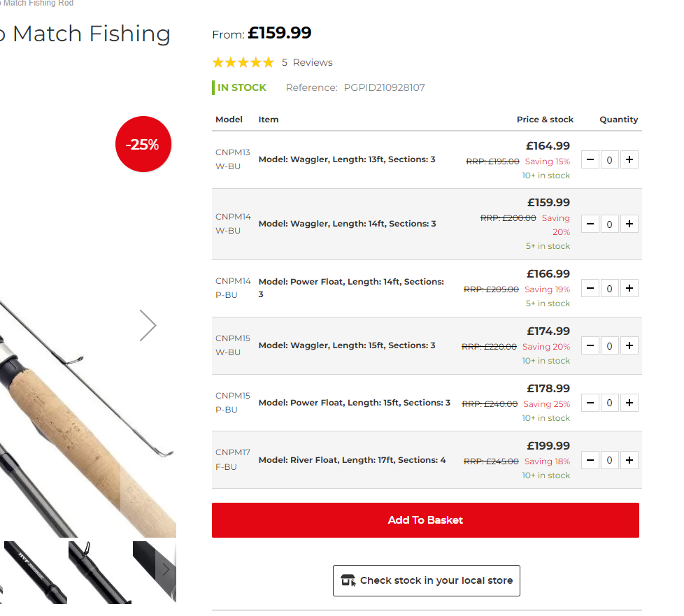Show next product image with right arrow
Image resolution: width=684 pixels, height=616 pixels.
click(148, 325)
